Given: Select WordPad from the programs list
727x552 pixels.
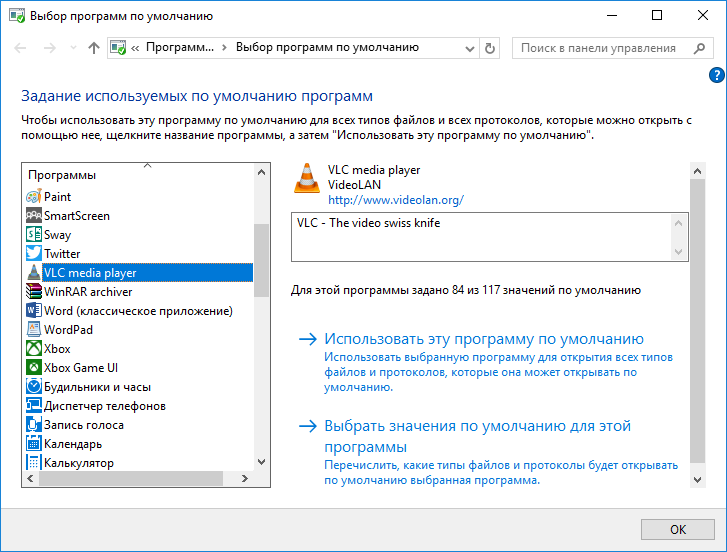Looking at the screenshot, I should pyautogui.click(x=68, y=330).
